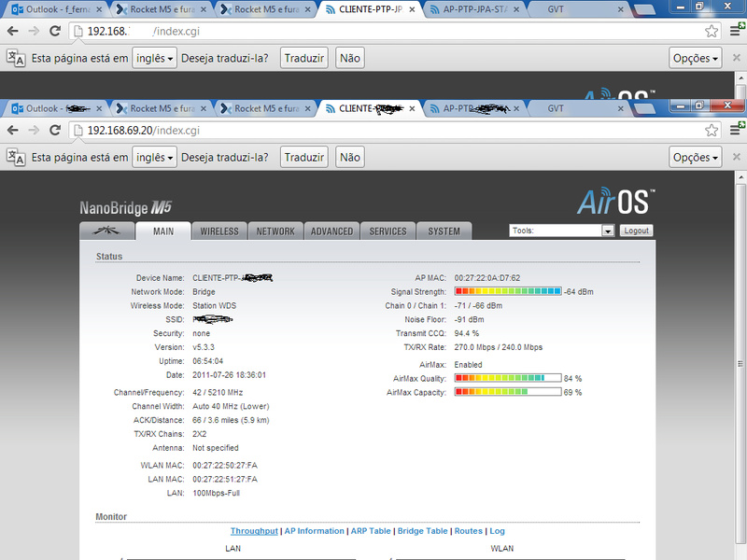Open 'inglês' dropdown in rear window
The width and height of the screenshot is (747, 560).
[x=154, y=58]
